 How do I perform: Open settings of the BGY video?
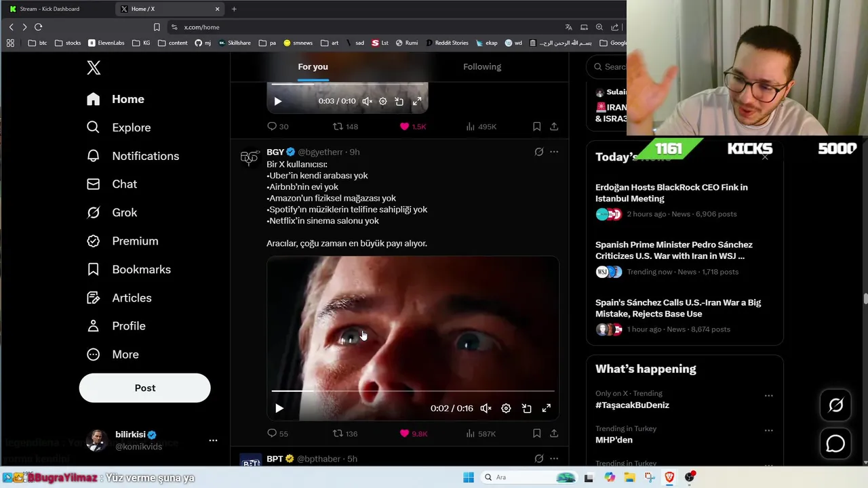coord(506,408)
